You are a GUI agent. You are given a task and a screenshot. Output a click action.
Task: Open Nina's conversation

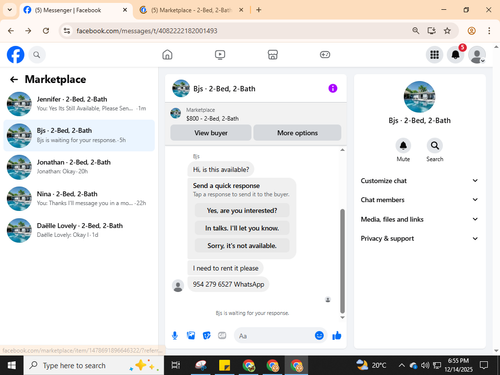coord(79,199)
